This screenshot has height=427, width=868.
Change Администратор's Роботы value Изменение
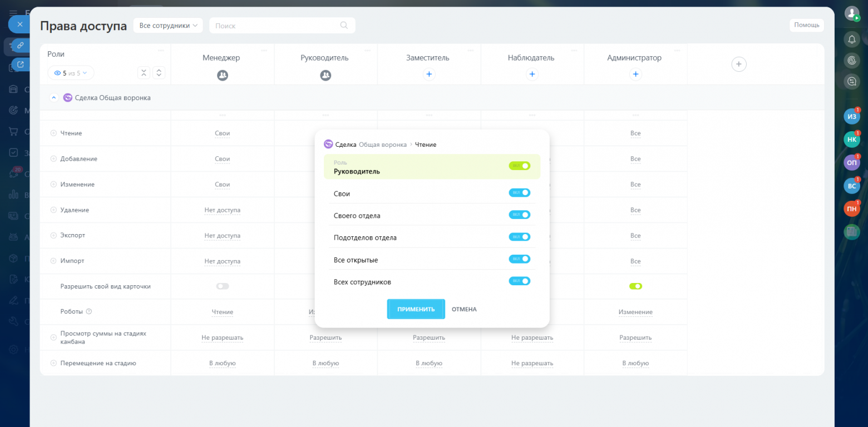pos(635,312)
